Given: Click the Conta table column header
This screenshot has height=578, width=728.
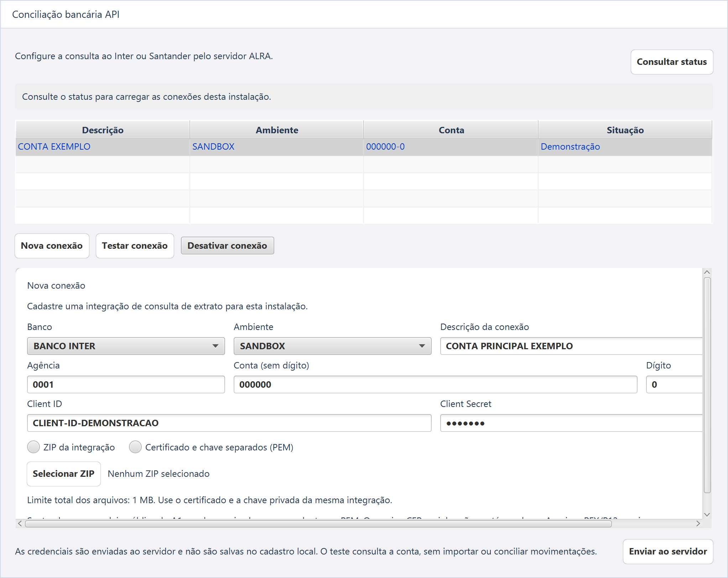Looking at the screenshot, I should coord(451,130).
